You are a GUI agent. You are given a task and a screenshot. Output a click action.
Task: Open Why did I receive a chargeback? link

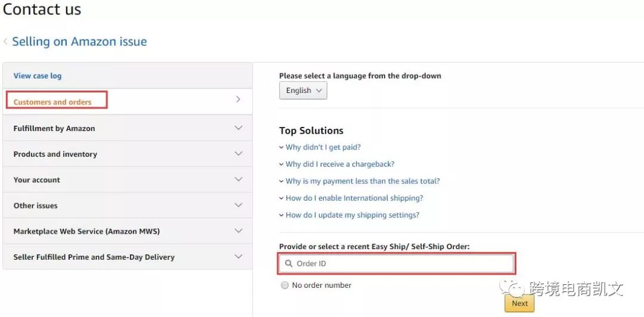[x=339, y=164]
